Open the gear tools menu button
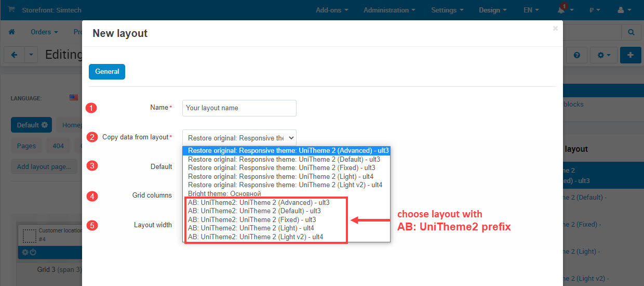The height and width of the screenshot is (286, 644). (603, 55)
